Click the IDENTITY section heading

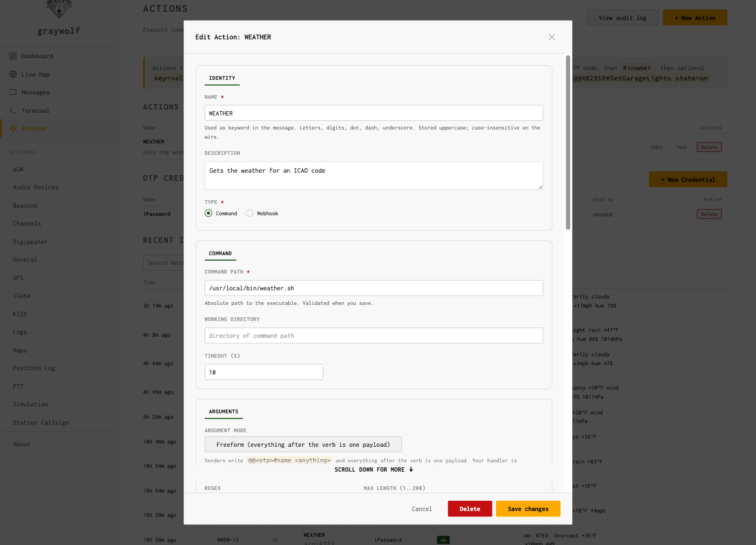[222, 78]
